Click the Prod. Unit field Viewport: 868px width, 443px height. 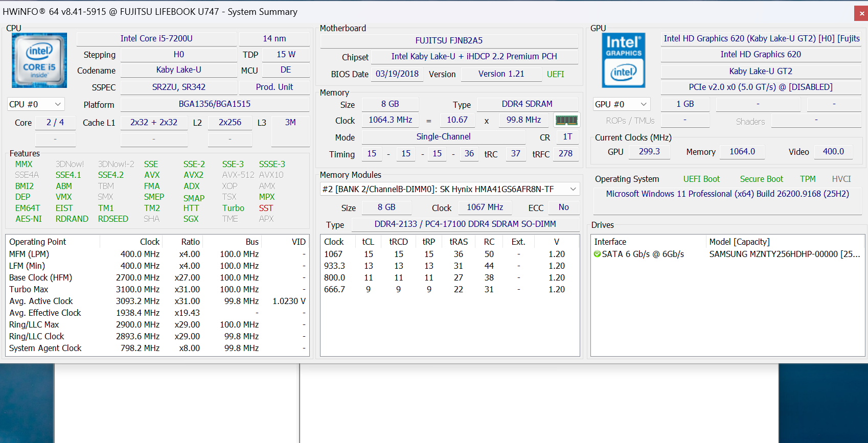coord(275,87)
